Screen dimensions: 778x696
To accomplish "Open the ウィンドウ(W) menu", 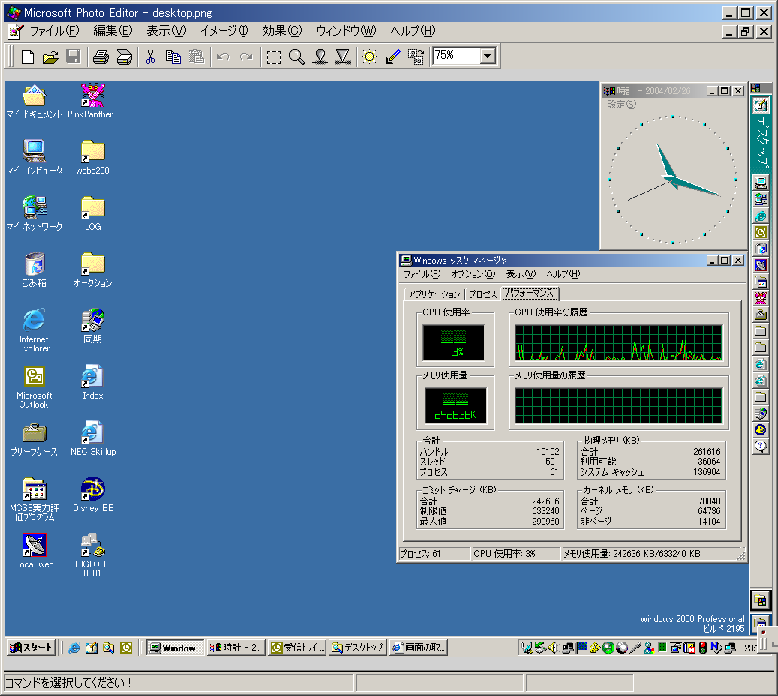I will coord(346,31).
